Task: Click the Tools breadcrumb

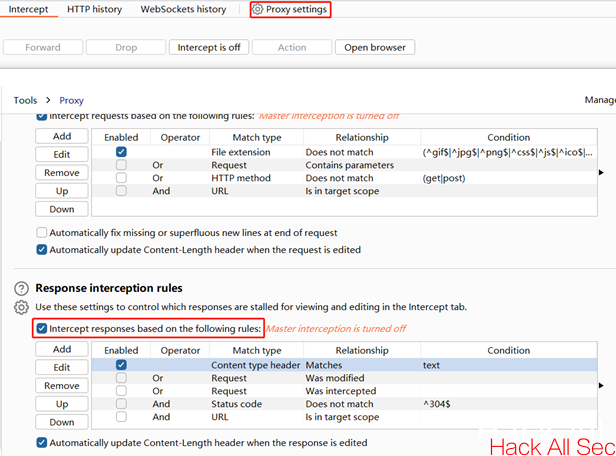Action: pyautogui.click(x=25, y=100)
